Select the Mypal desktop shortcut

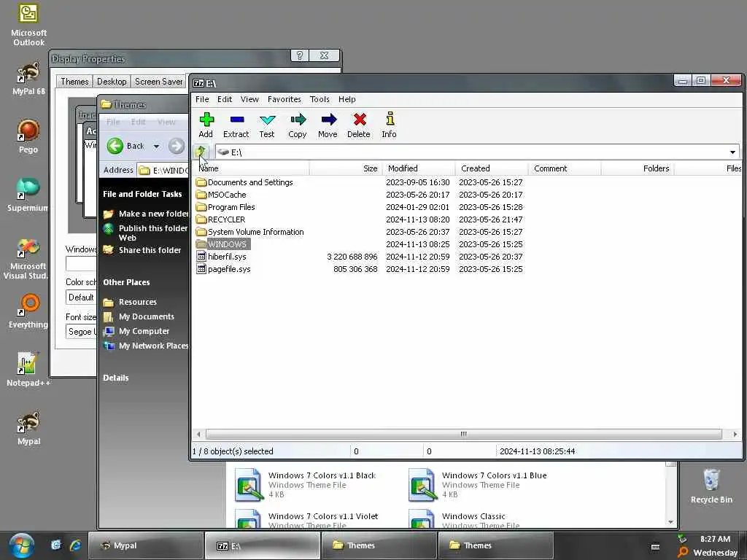[28, 428]
